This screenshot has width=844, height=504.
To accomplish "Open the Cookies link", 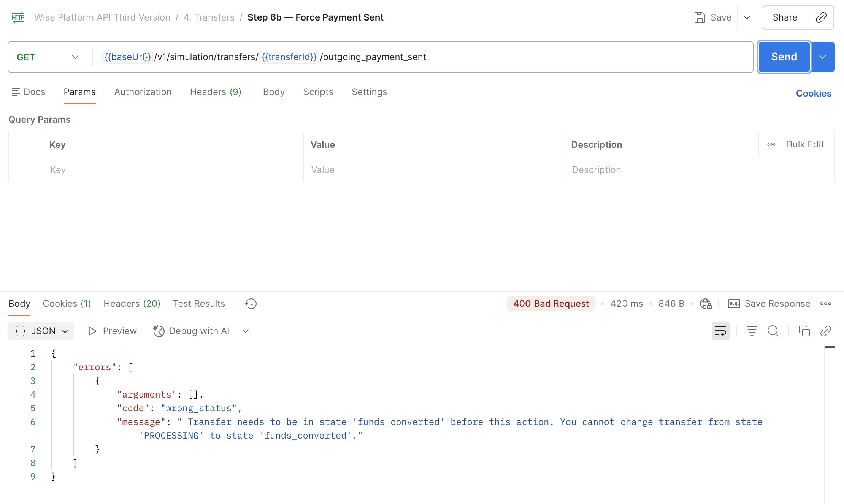I will coord(814,94).
